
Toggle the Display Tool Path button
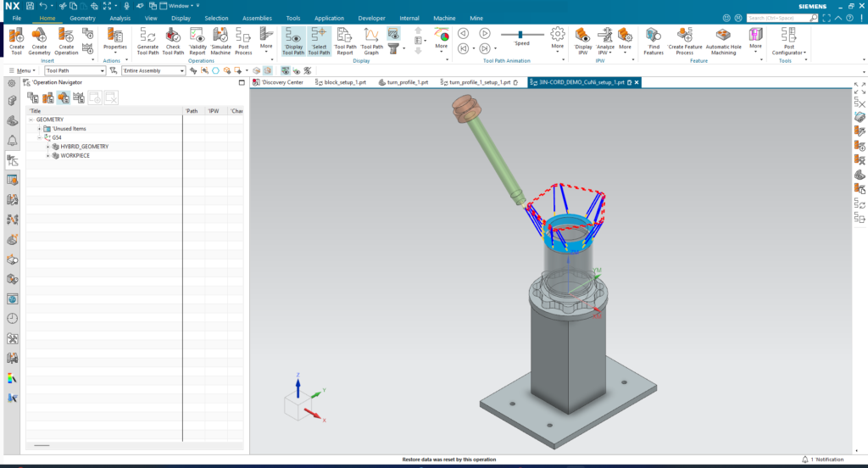coord(293,40)
